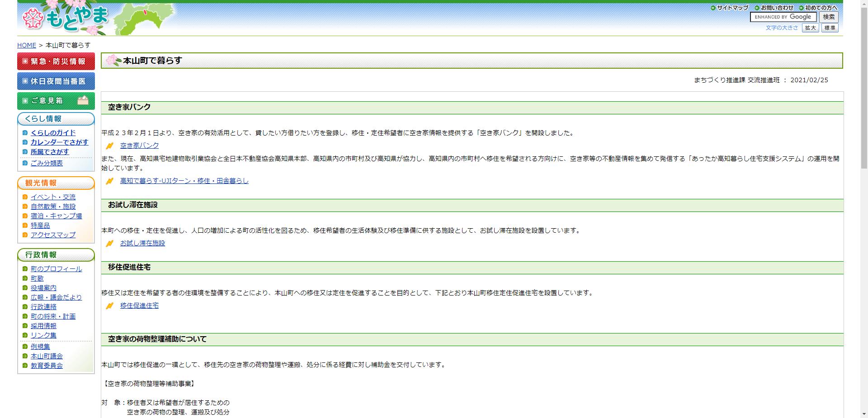This screenshot has height=418, width=868.
Task: Open the HOME breadcrumb link
Action: click(x=26, y=45)
